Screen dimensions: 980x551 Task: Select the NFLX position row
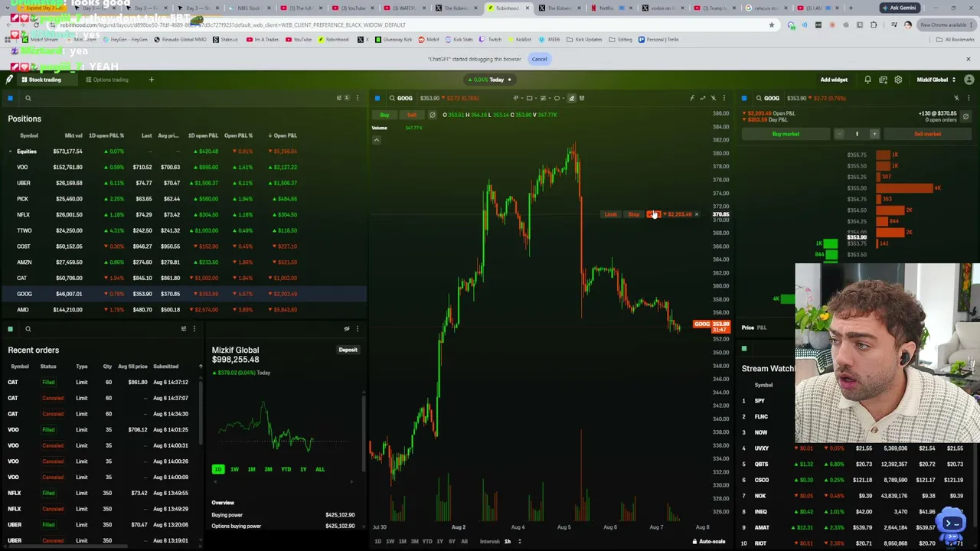184,215
